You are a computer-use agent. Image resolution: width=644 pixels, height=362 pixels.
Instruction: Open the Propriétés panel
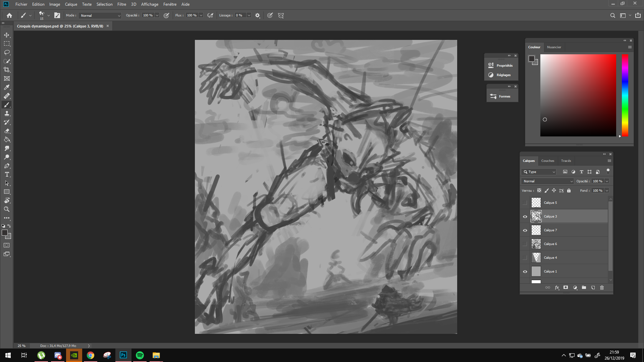click(x=501, y=65)
